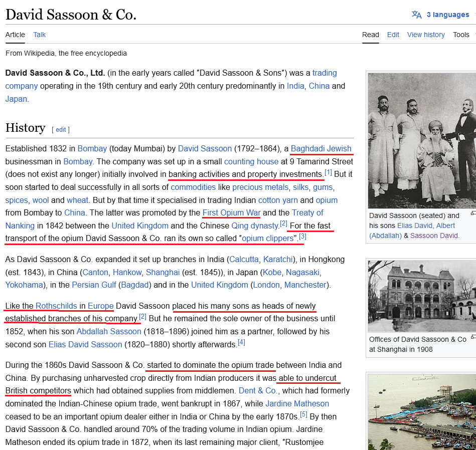This screenshot has width=476, height=450.
Task: Enlarge the Shanghai offices photo via caption icon
Action: tap(473, 337)
